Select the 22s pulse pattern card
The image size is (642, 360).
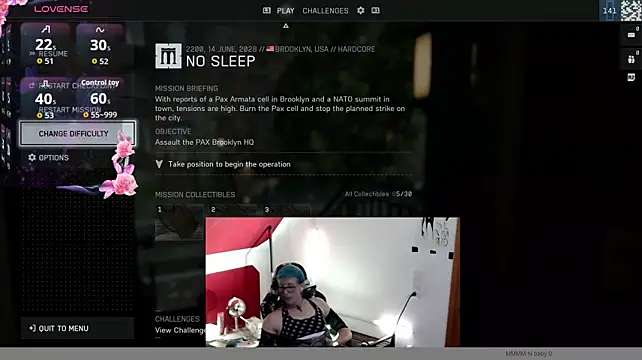tap(45, 45)
